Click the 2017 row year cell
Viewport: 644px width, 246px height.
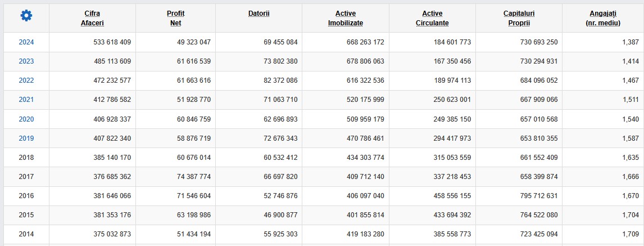pos(26,177)
